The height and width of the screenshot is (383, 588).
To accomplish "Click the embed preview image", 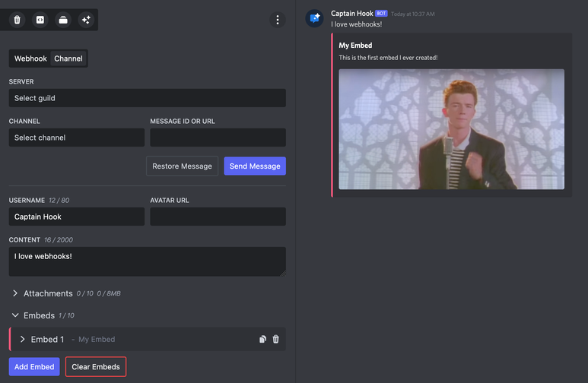I will click(x=452, y=129).
